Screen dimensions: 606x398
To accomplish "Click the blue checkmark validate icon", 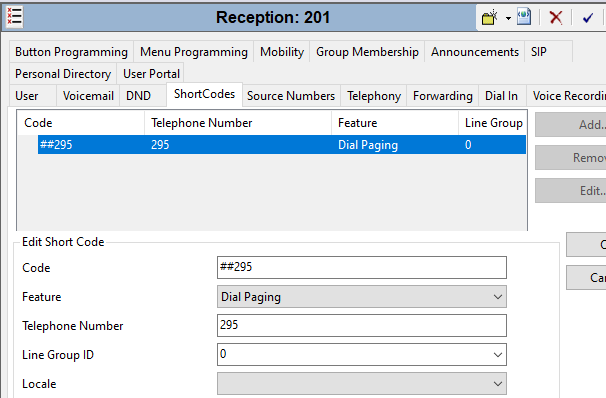I will point(587,18).
